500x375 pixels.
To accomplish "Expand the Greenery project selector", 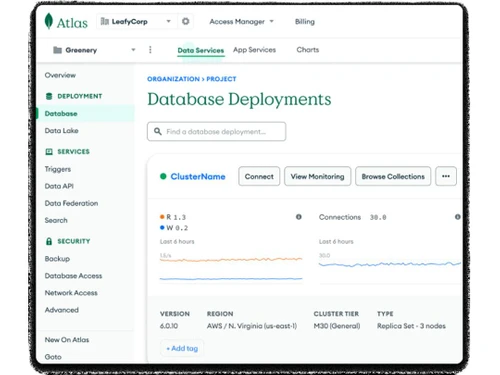I will pyautogui.click(x=133, y=50).
